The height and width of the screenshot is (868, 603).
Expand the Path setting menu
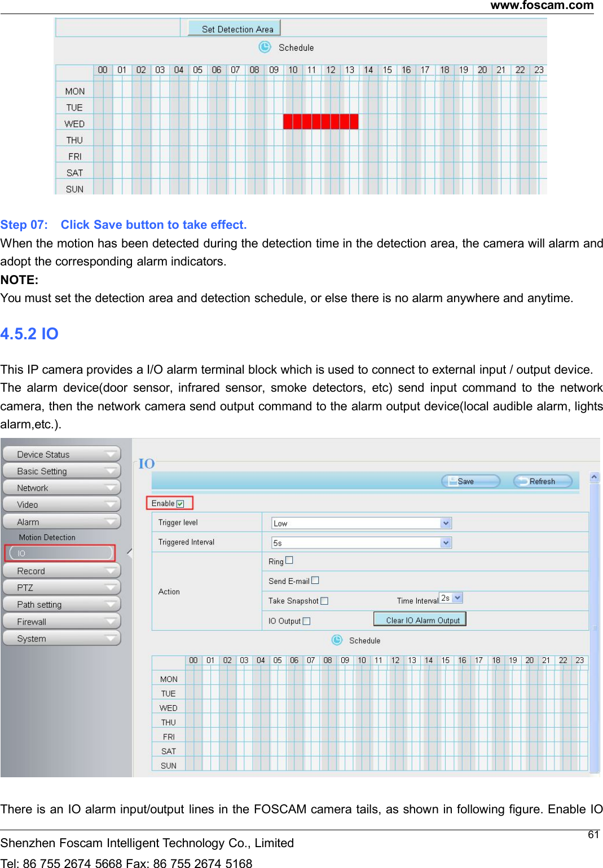coord(61,604)
